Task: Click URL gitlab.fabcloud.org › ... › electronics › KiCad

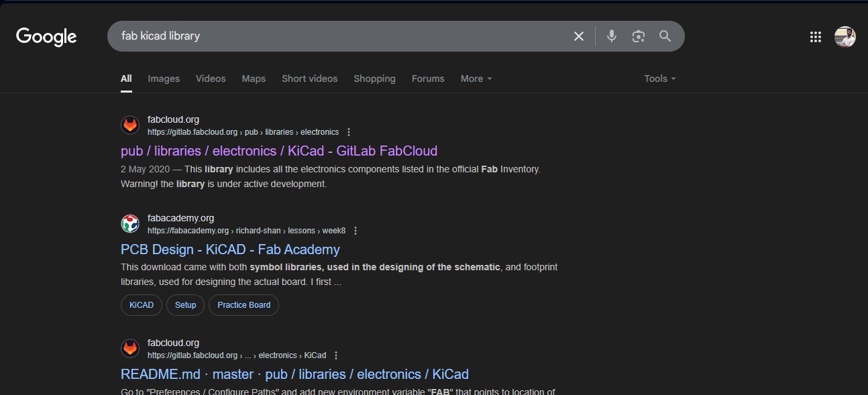Action: pos(237,355)
